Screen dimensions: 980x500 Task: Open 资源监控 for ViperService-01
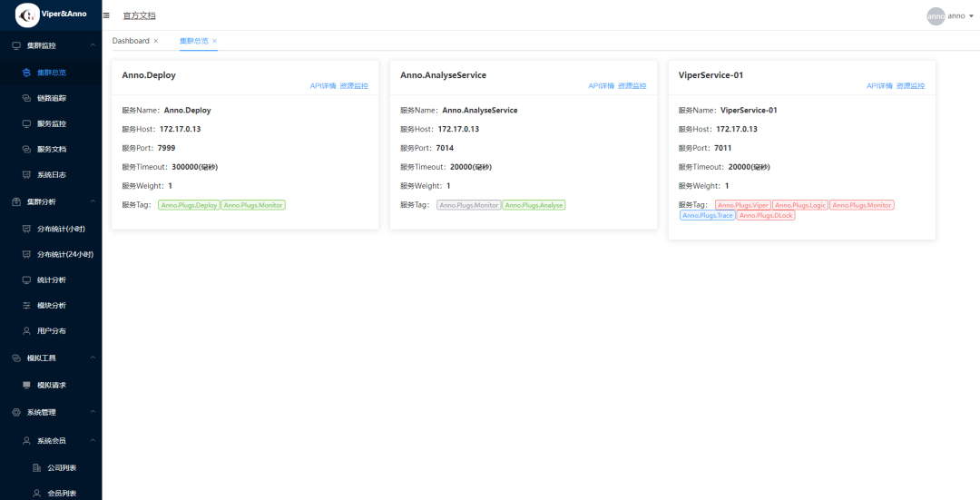(x=911, y=86)
